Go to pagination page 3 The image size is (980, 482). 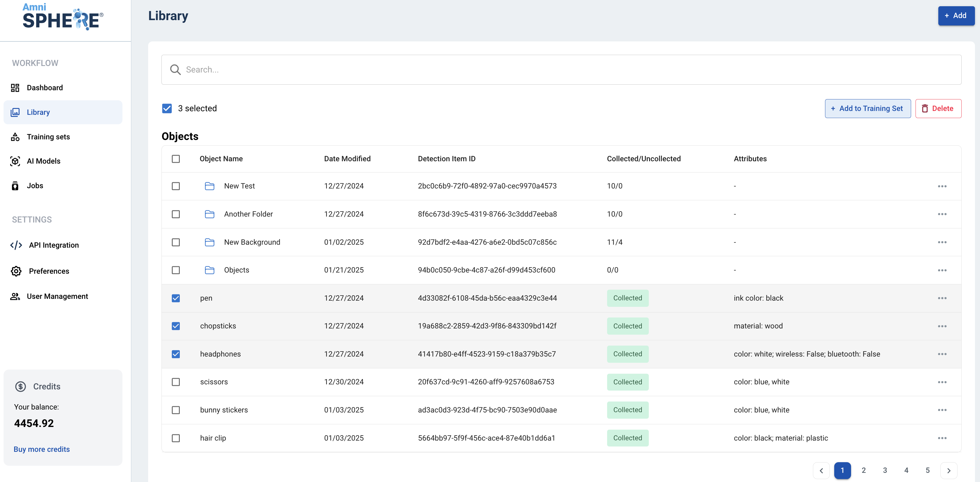pos(884,470)
